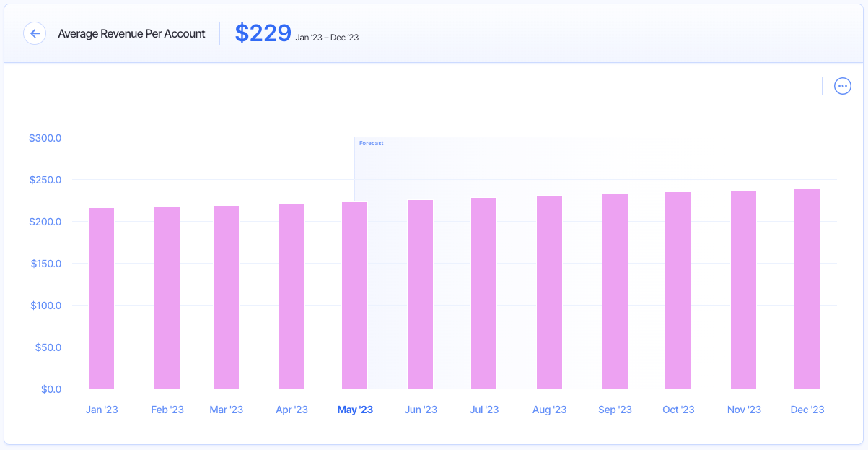Viewport: 868px width, 450px height.
Task: Click the $0.0 y-axis label
Action: pos(51,389)
